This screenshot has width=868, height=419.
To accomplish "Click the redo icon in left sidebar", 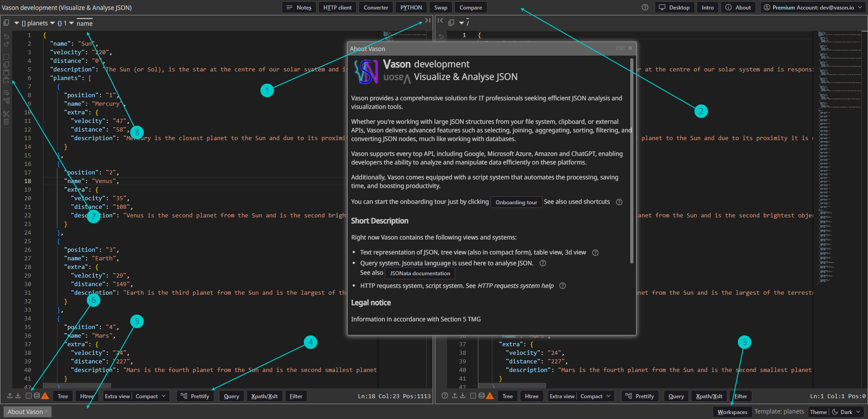I will (x=6, y=44).
